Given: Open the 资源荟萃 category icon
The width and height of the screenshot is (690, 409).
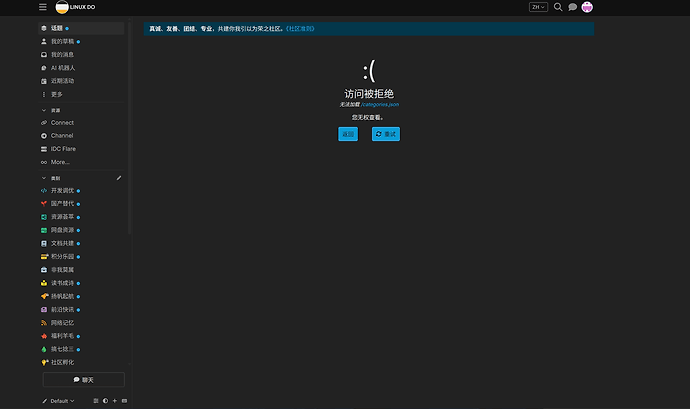Looking at the screenshot, I should click(44, 217).
